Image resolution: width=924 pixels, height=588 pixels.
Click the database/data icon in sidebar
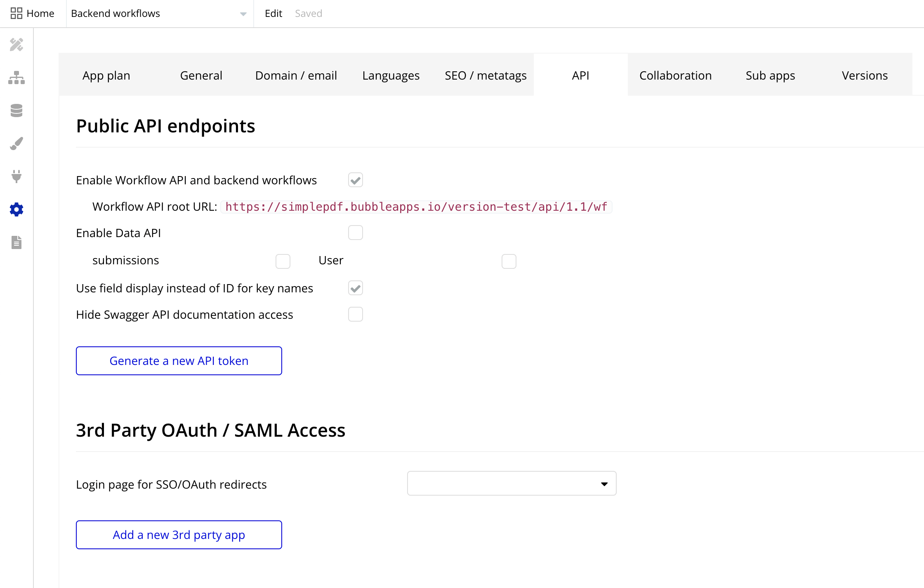[17, 109]
